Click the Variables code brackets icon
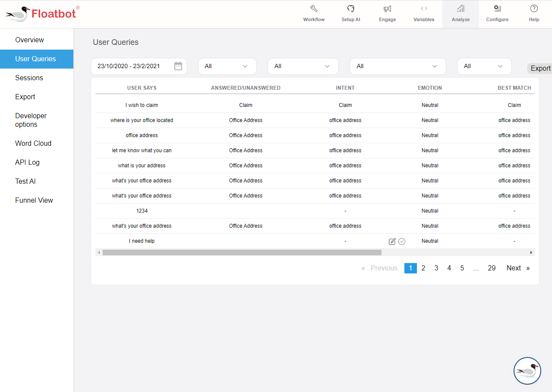Viewport: 552px width, 392px height. tap(424, 9)
